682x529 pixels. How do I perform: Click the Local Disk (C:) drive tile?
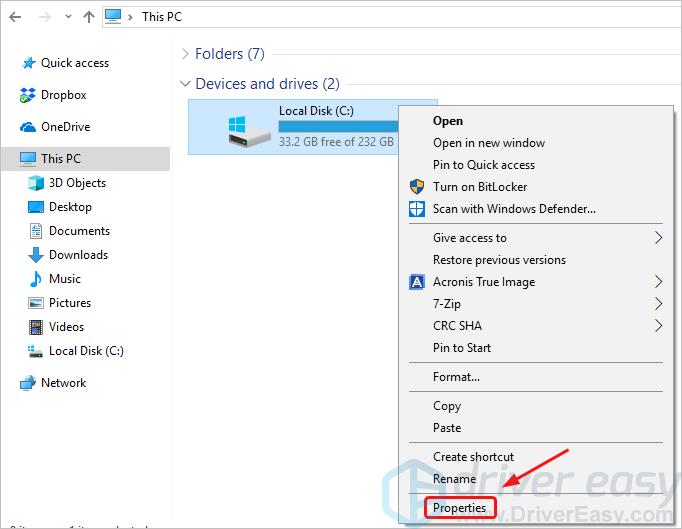(300, 127)
